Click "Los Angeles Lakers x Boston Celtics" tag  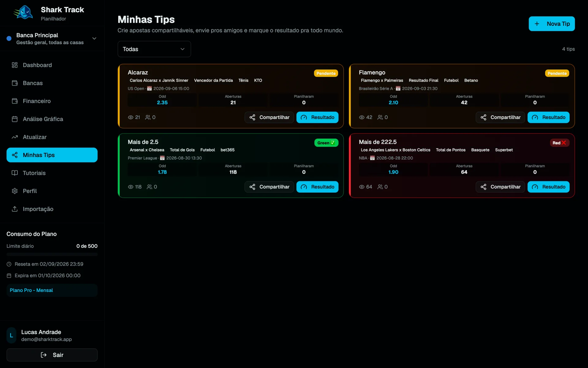395,150
